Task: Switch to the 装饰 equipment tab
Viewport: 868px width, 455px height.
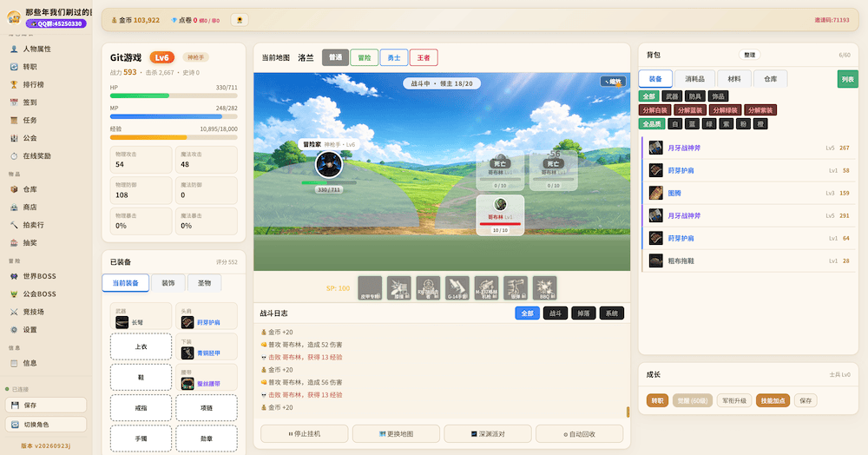Action: (x=168, y=283)
